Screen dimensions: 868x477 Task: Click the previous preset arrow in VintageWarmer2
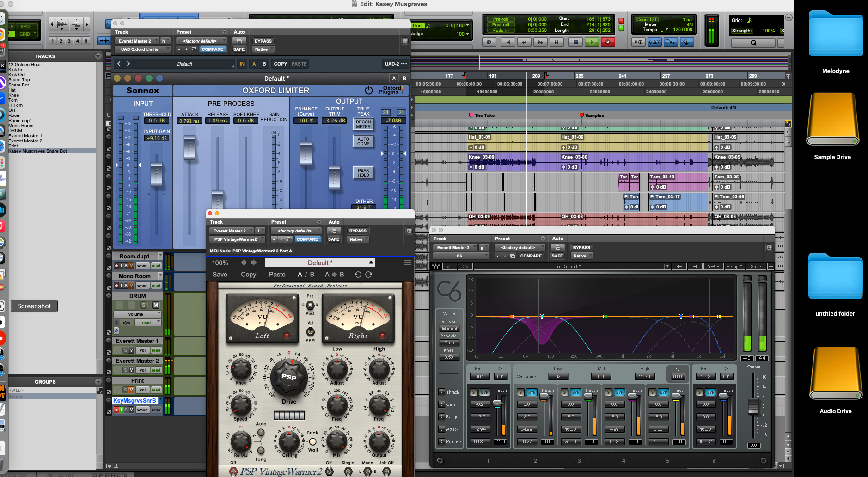click(x=244, y=263)
